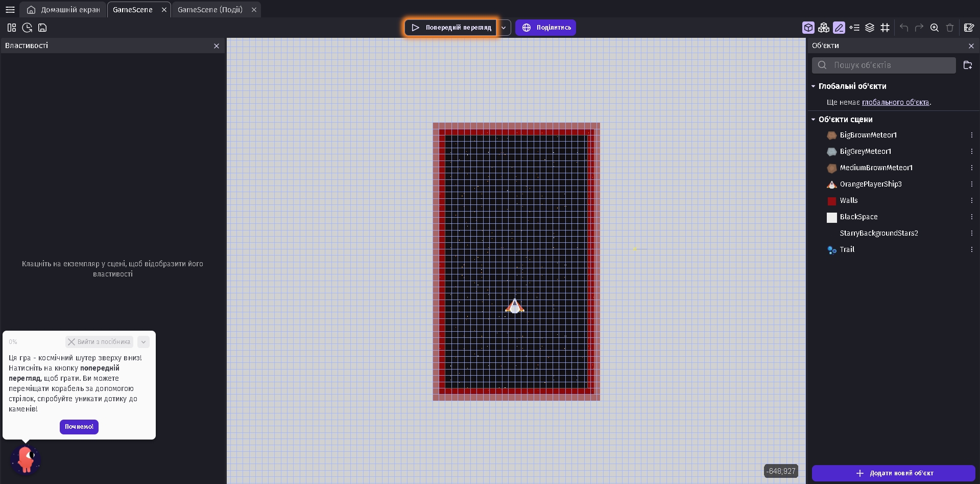Screen dimensions: 980x484
Task: Collapse the "Глобальні об'єкти" section
Action: (x=814, y=86)
